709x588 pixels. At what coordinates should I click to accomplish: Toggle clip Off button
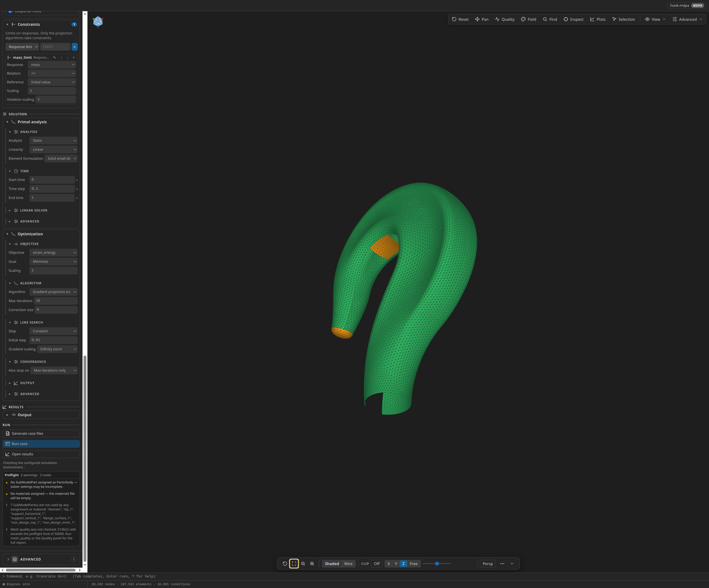tap(377, 564)
